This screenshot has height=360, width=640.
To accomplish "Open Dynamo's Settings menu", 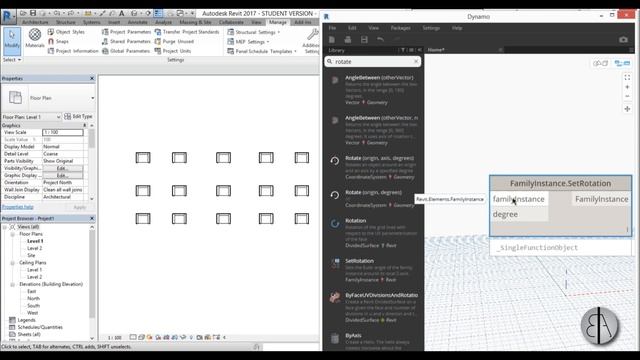I will 431,28.
